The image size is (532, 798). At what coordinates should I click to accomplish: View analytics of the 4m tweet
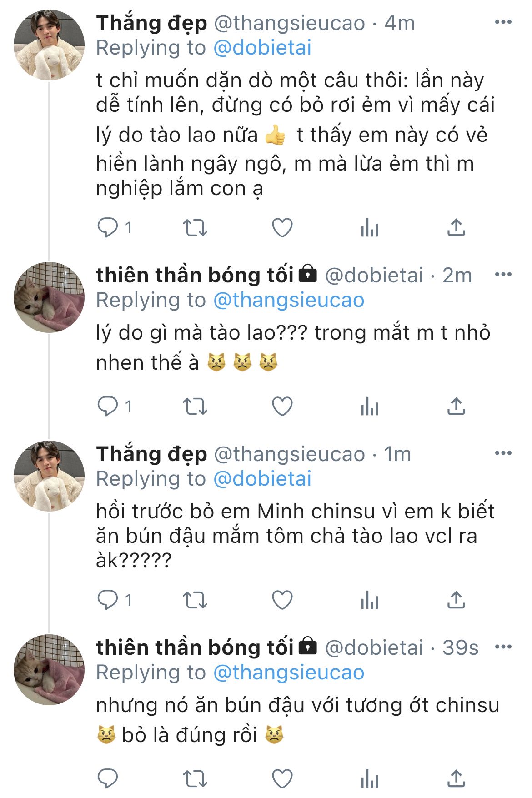pyautogui.click(x=369, y=228)
